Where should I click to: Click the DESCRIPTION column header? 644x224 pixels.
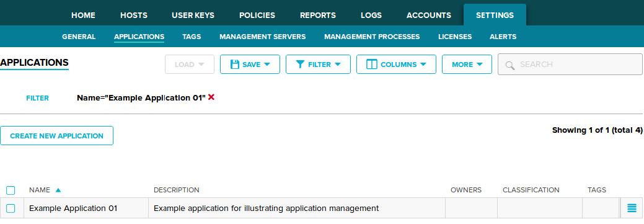point(177,190)
